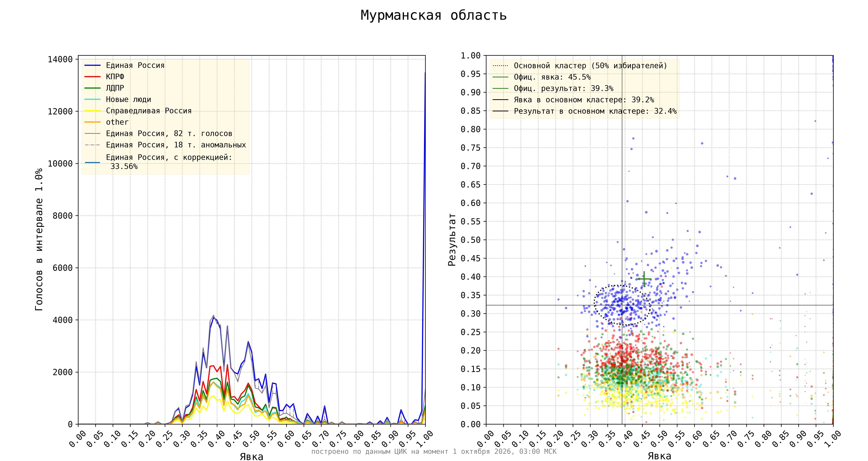Click the '14000' tick on left y-axis
This screenshot has width=868, height=461.
click(x=60, y=59)
